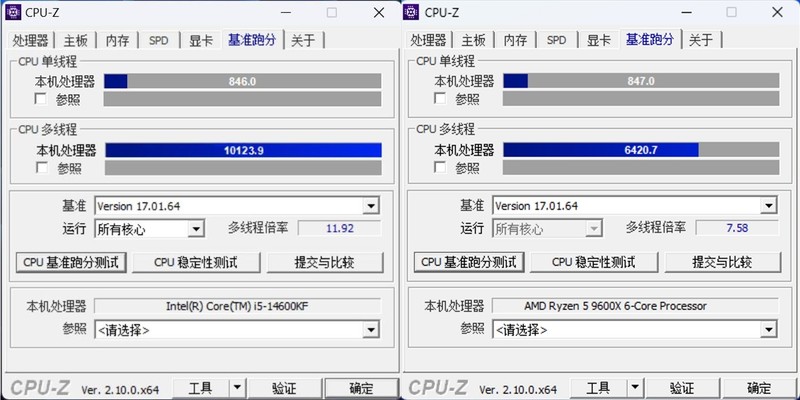Expand 运行 所有核心 dropdown in right window
This screenshot has height=400, width=800.
(x=593, y=229)
